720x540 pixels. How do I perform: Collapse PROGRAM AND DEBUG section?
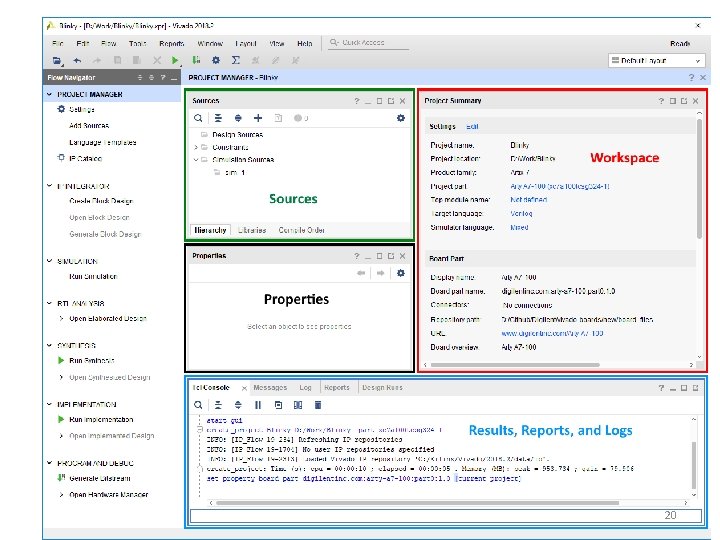tap(50, 463)
